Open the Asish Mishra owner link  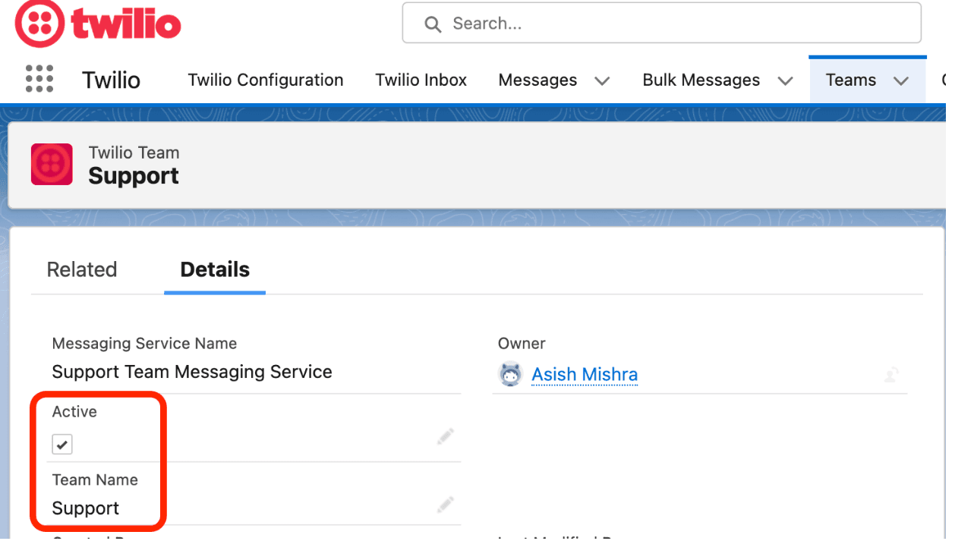pos(585,373)
